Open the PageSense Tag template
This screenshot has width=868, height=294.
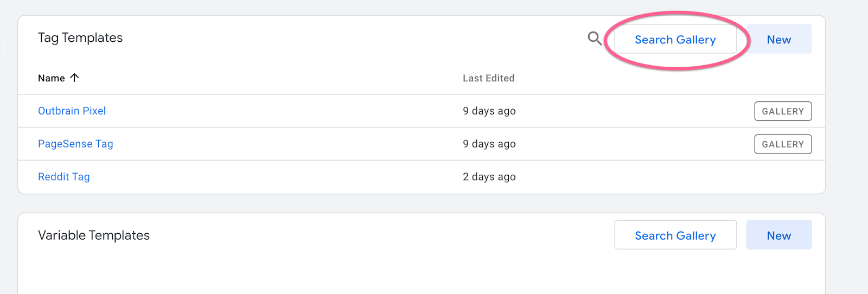tap(75, 144)
